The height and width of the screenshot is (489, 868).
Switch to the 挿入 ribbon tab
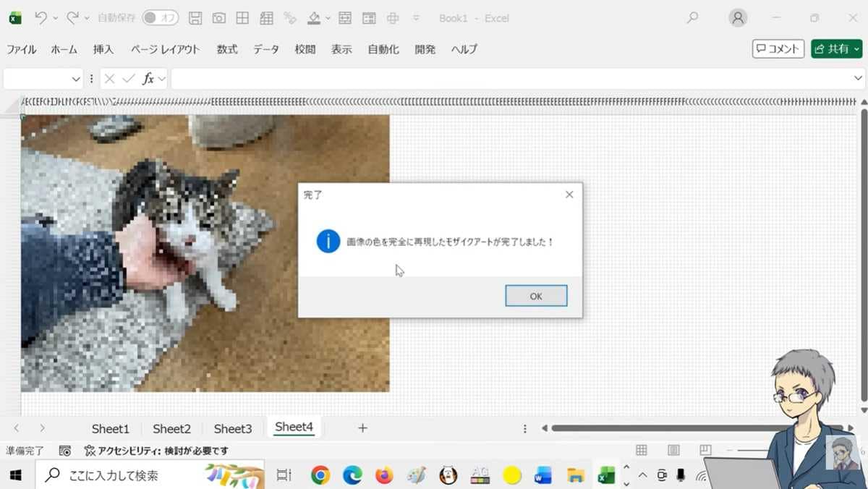[x=103, y=49]
